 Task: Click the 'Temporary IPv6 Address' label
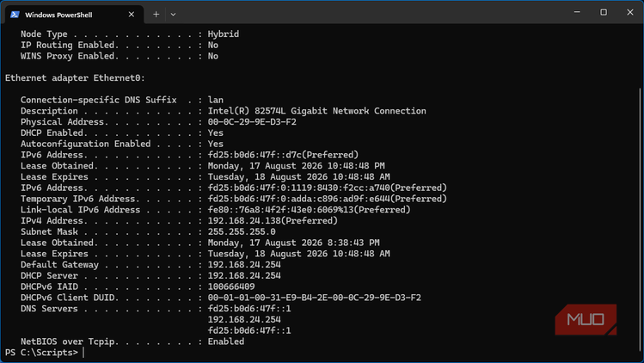tap(77, 199)
